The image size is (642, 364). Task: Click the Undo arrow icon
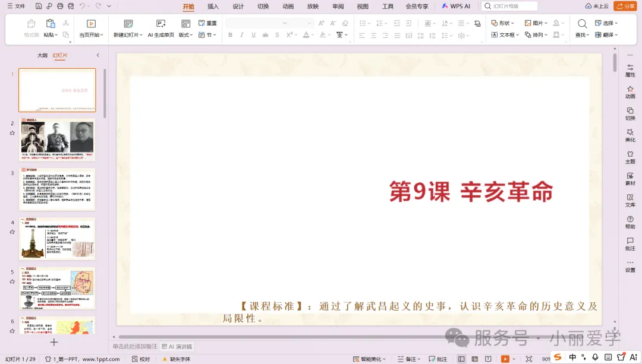82,6
